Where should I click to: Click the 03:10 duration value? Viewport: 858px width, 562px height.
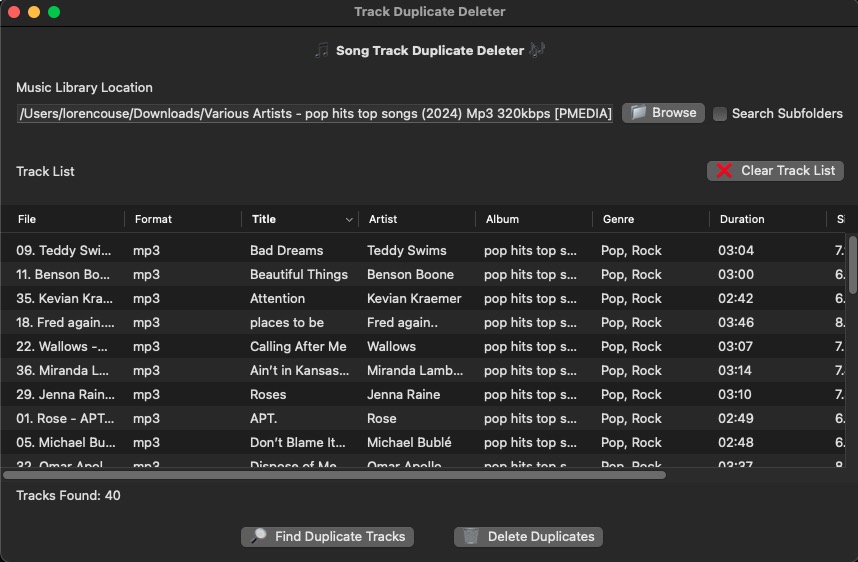click(735, 395)
